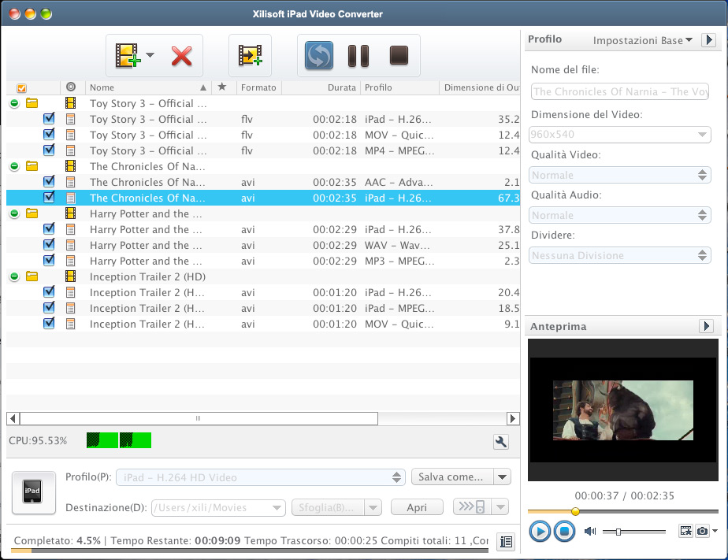Click the Salva come... button

click(451, 477)
